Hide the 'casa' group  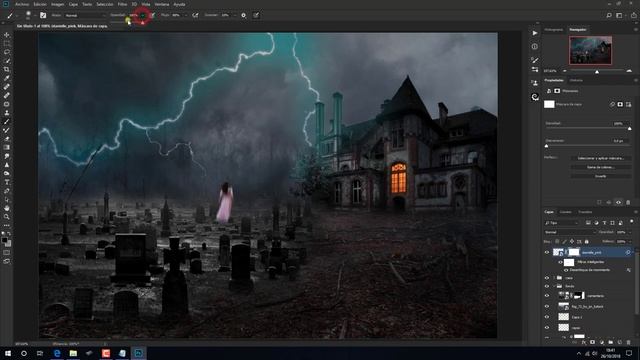pyautogui.click(x=547, y=278)
